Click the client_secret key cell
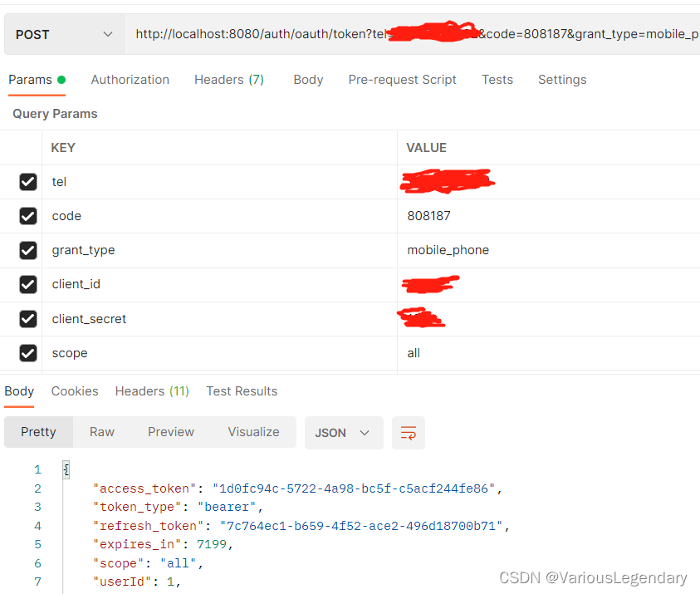700x594 pixels. coord(220,319)
